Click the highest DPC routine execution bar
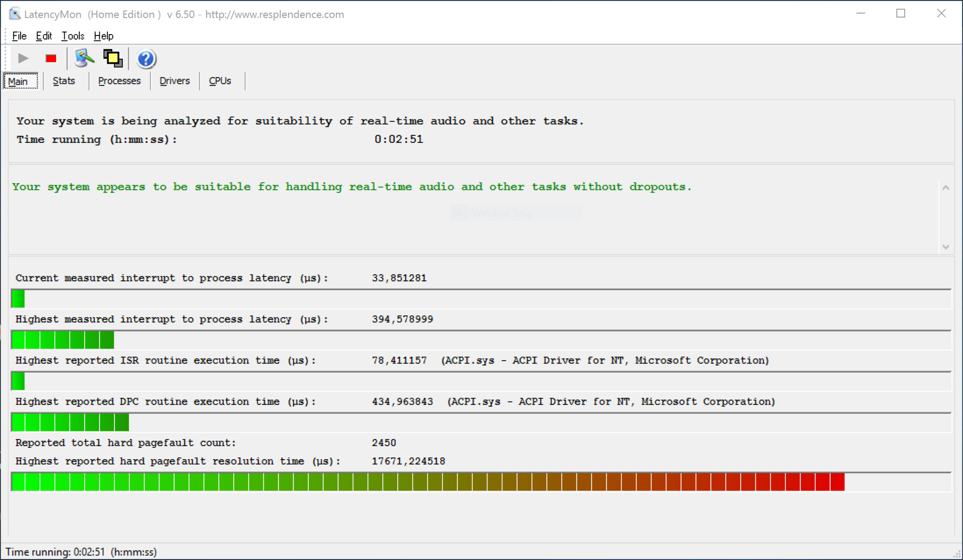This screenshot has height=560, width=963. point(70,423)
